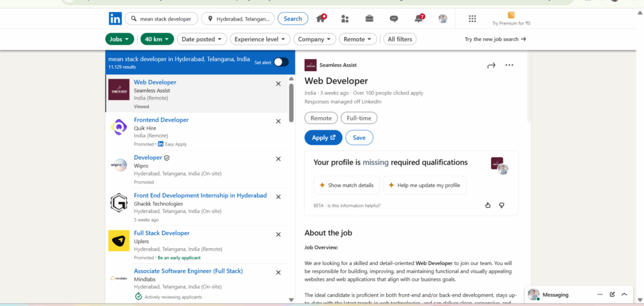Click Try Premium for ₹0 text
This screenshot has height=306, width=644.
click(x=511, y=23)
